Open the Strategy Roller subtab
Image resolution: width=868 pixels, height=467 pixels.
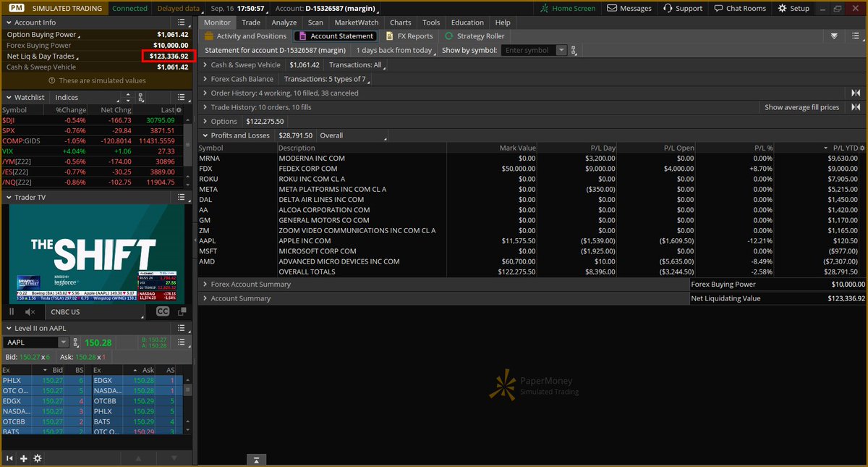[x=474, y=35]
